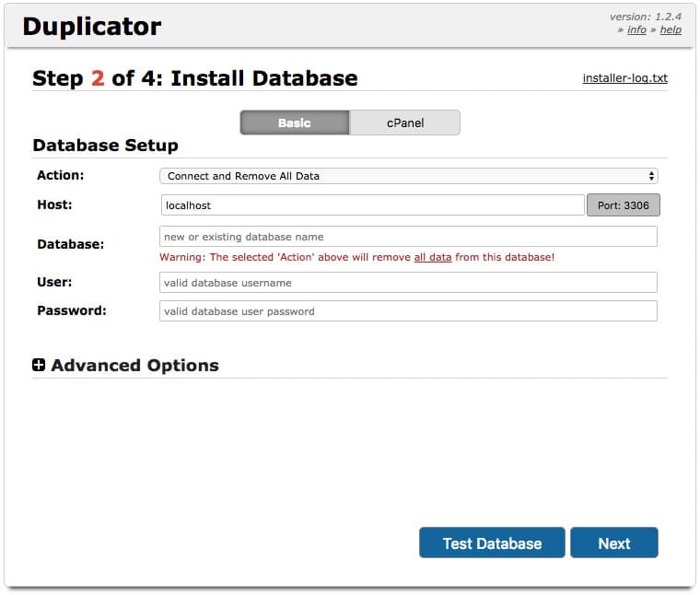Click the 'Host:' label
Viewport: 700px width, 595px height.
pyautogui.click(x=54, y=204)
